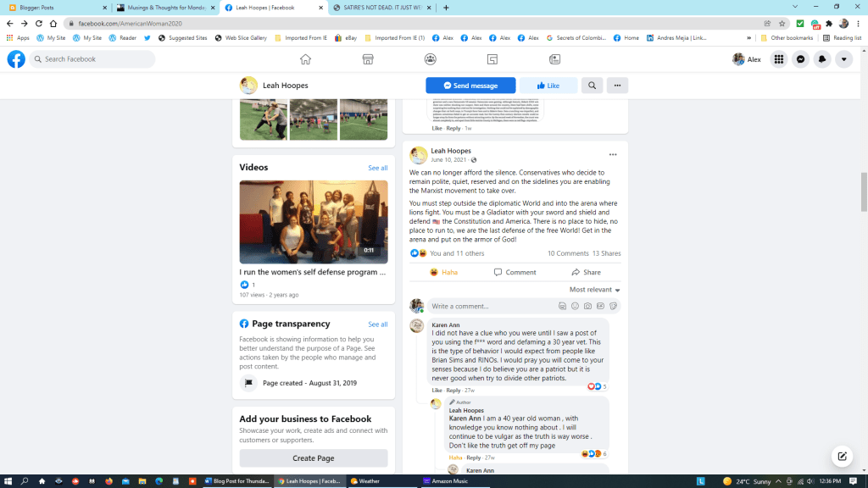This screenshot has width=868, height=488.
Task: Open the Groups icon in top navigation
Action: click(431, 59)
